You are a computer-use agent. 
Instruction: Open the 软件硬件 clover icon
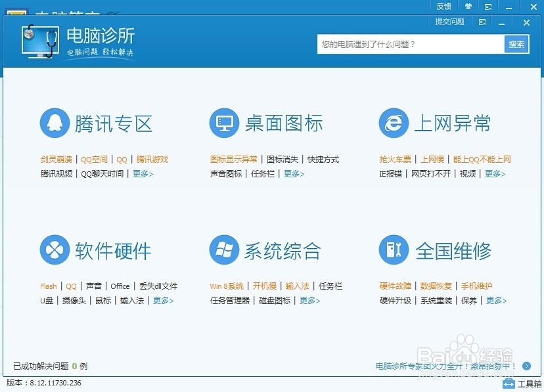click(55, 250)
